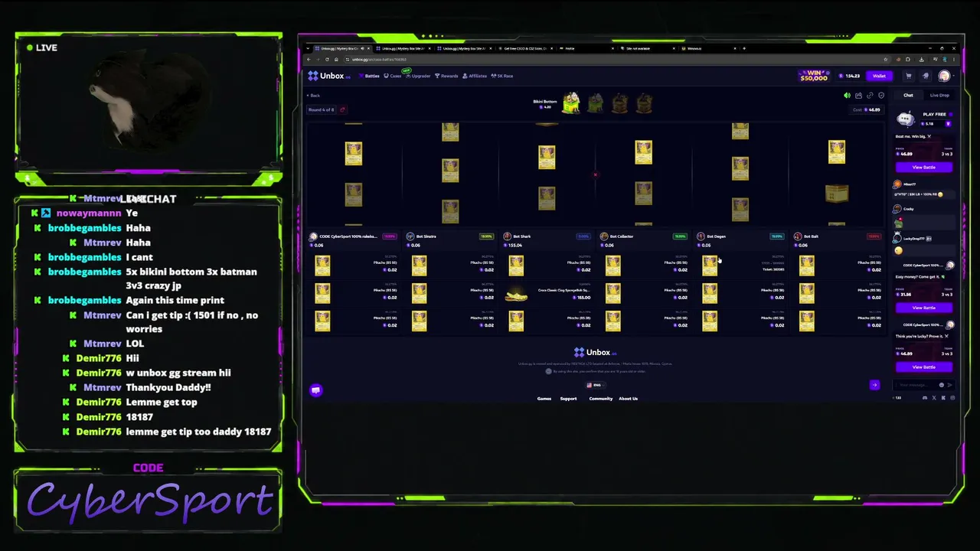The height and width of the screenshot is (551, 980).
Task: Go to the Upgrader page
Action: pyautogui.click(x=418, y=76)
